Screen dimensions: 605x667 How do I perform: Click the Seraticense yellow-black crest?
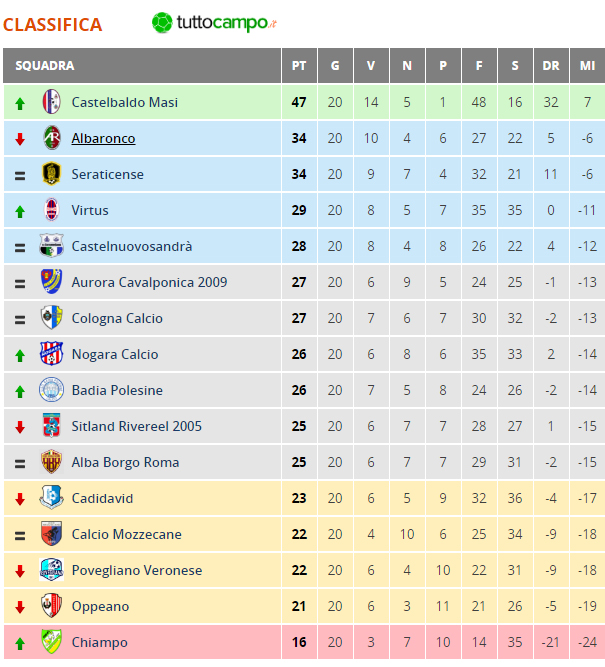(51, 174)
